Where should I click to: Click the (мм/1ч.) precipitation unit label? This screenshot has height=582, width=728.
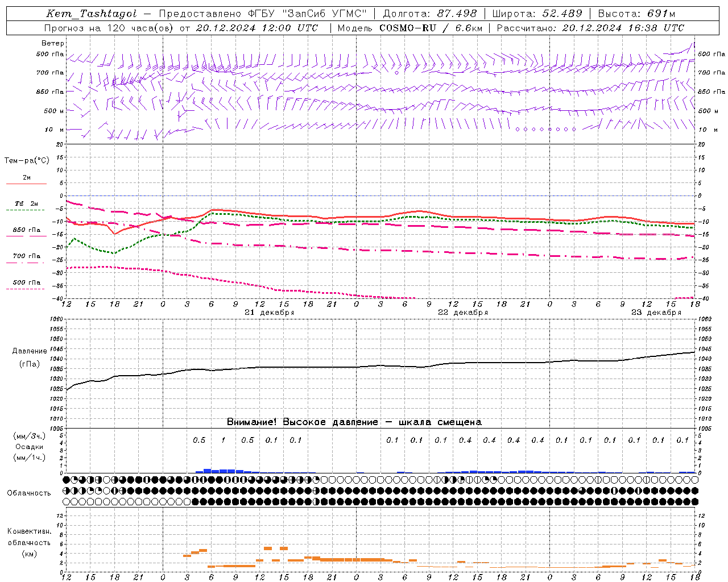pyautogui.click(x=30, y=458)
